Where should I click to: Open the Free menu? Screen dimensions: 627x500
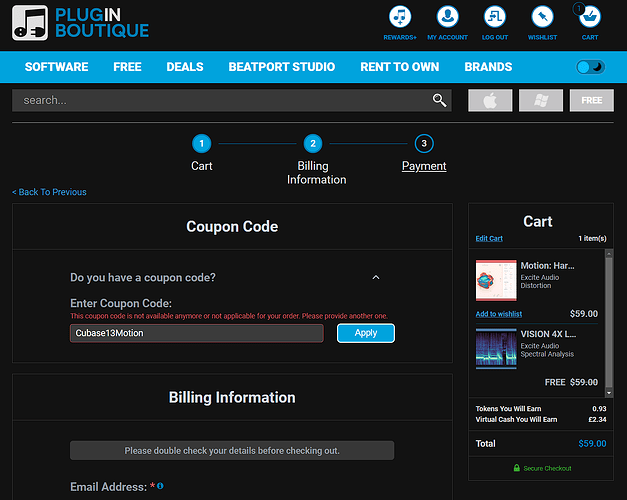127,67
